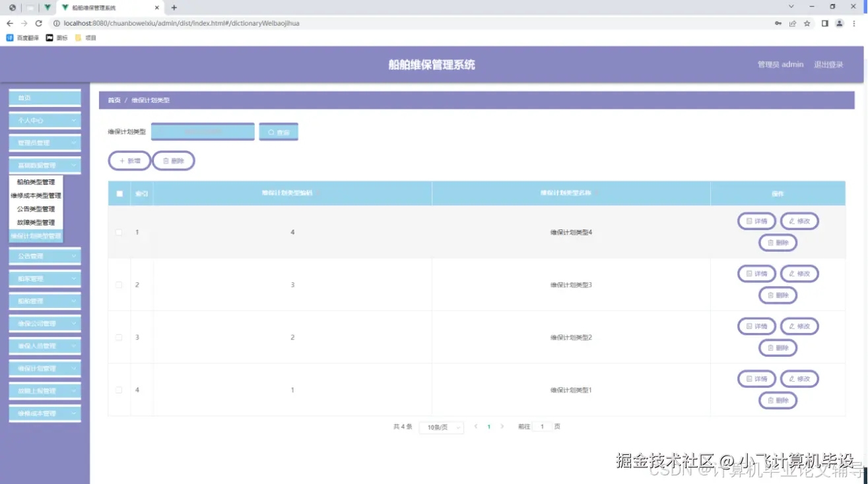
Task: Go to previous page arrow in pagination
Action: point(476,427)
